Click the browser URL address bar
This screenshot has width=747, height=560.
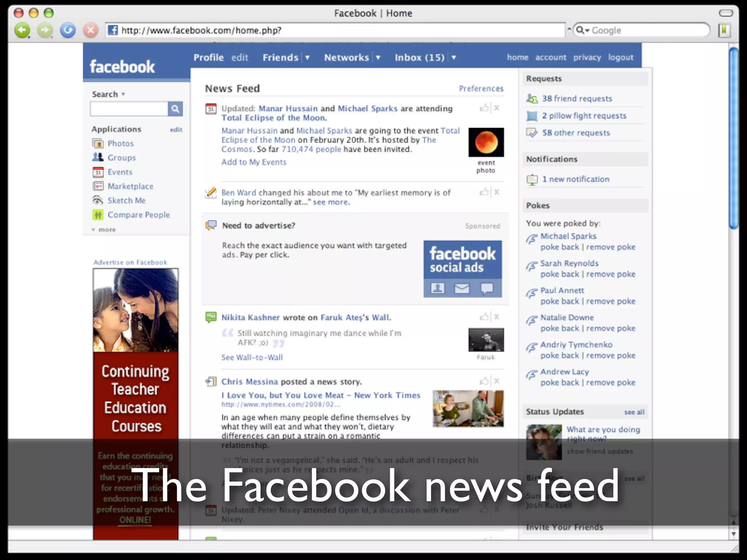pos(336,30)
